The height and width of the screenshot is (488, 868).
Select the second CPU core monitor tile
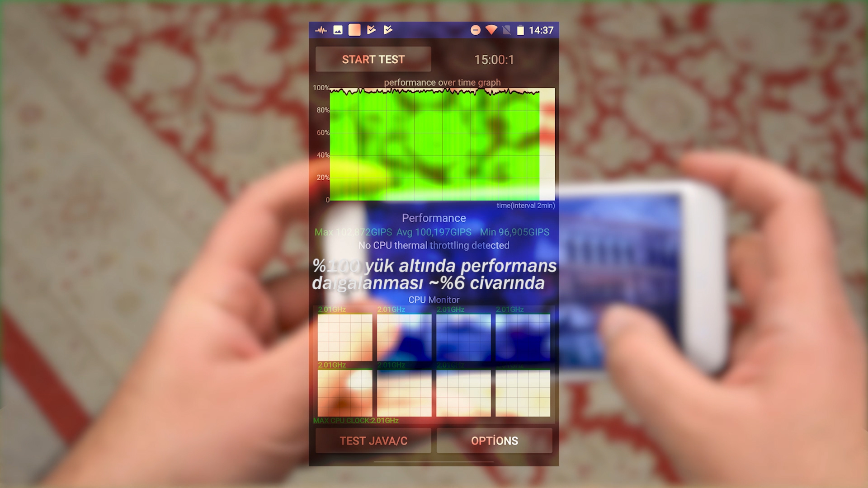pyautogui.click(x=404, y=336)
